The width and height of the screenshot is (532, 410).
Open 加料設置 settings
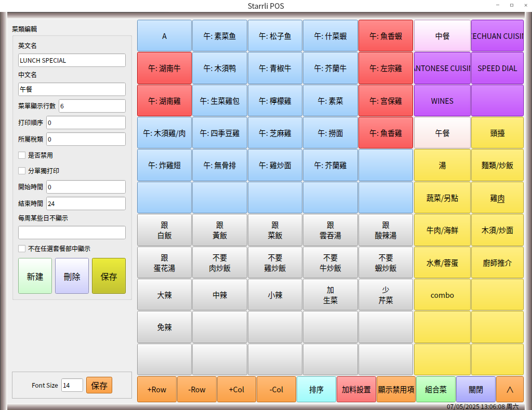tap(356, 389)
